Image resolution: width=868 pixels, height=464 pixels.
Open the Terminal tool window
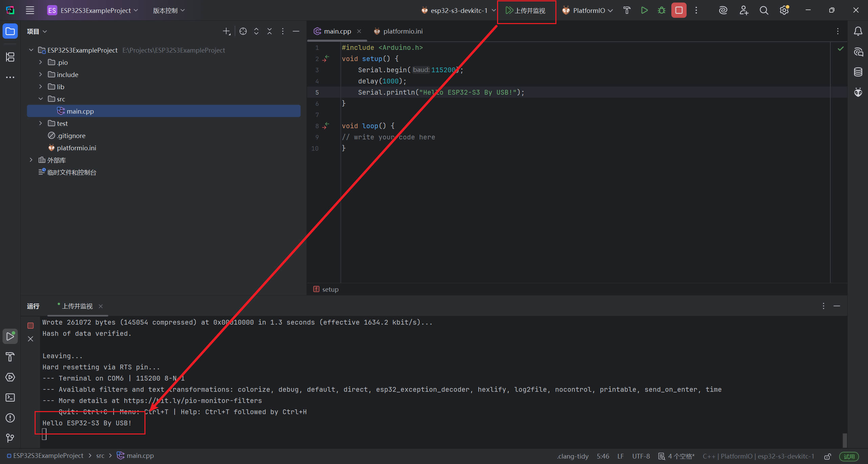pos(10,398)
